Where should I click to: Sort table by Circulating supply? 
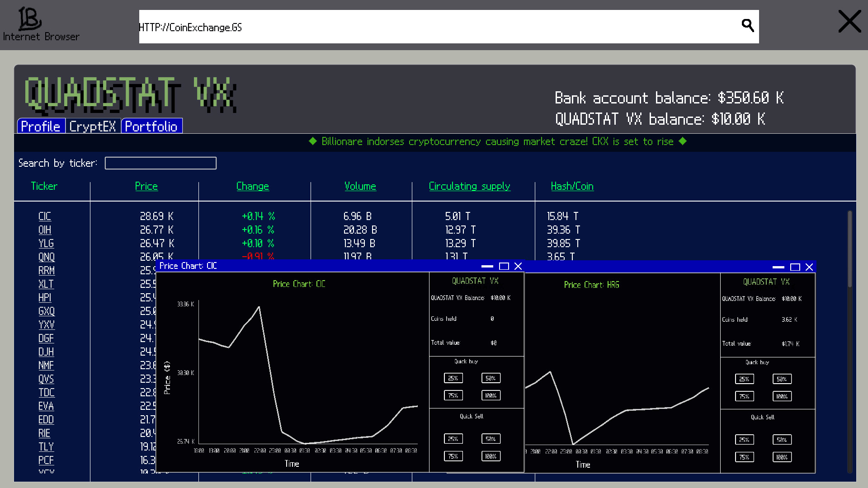469,186
